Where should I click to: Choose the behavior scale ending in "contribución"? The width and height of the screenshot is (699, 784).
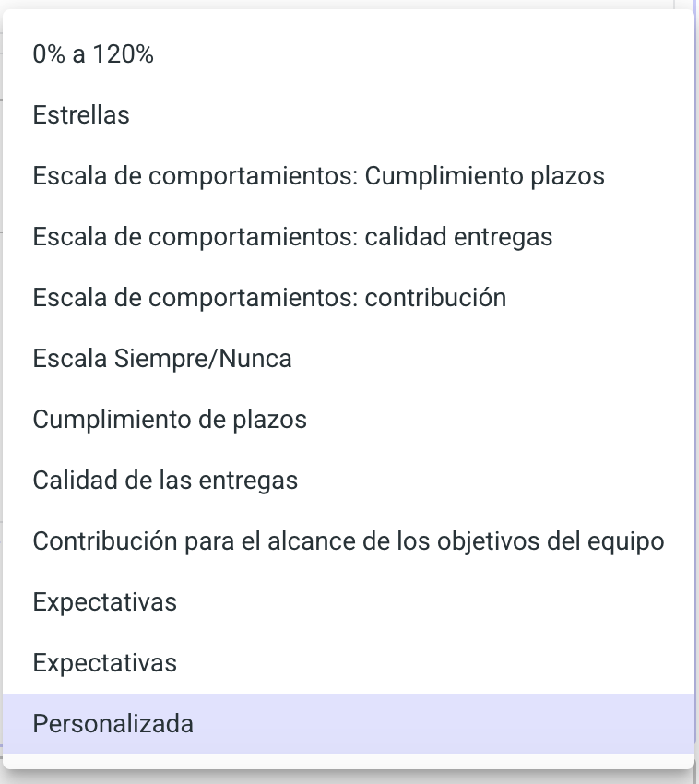click(269, 298)
